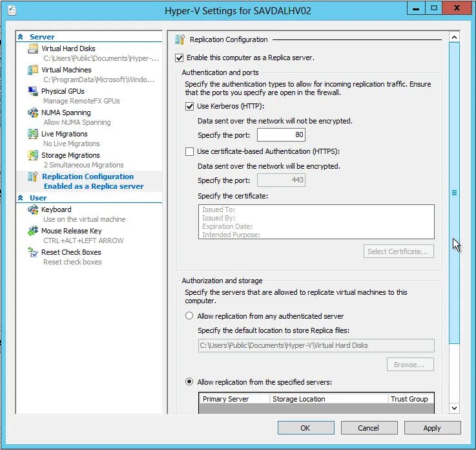476x450 pixels.
Task: Open Keyboard user settings
Action: [x=56, y=209]
